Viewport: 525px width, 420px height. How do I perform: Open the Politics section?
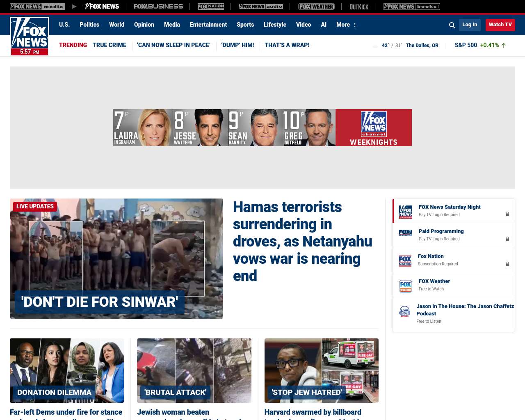coord(89,25)
